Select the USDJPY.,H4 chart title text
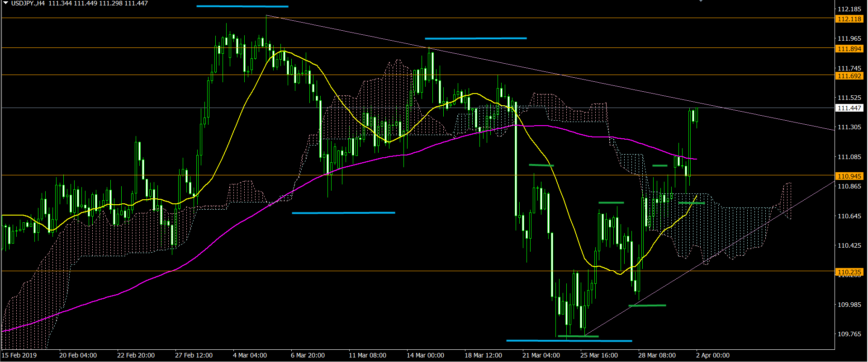The width and height of the screenshot is (868, 362). pyautogui.click(x=28, y=3)
